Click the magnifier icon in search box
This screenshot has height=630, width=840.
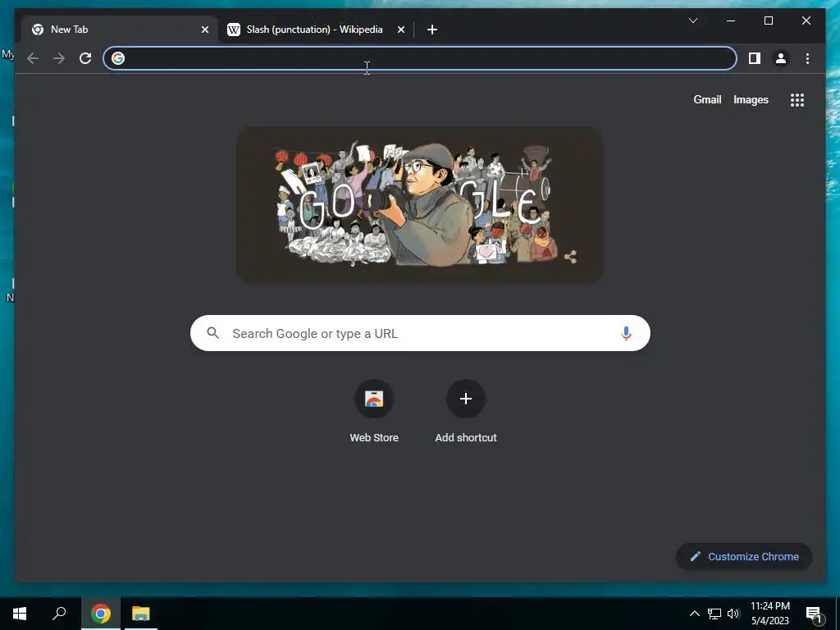coord(212,333)
